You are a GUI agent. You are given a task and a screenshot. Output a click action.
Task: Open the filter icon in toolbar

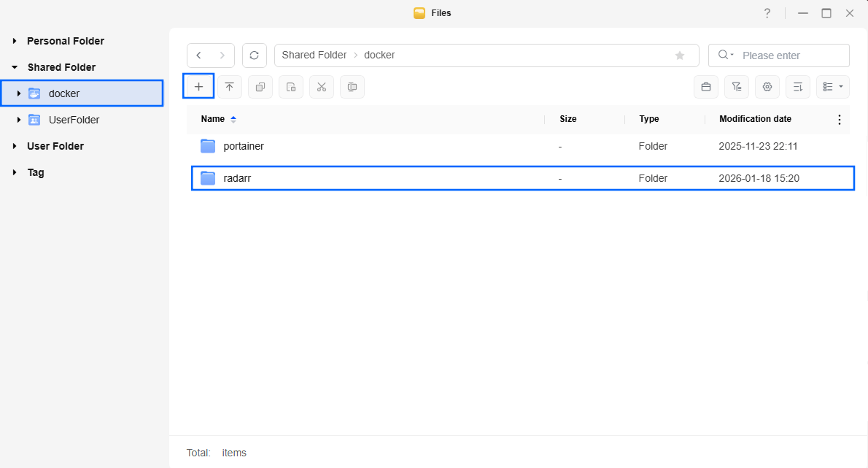pos(737,87)
